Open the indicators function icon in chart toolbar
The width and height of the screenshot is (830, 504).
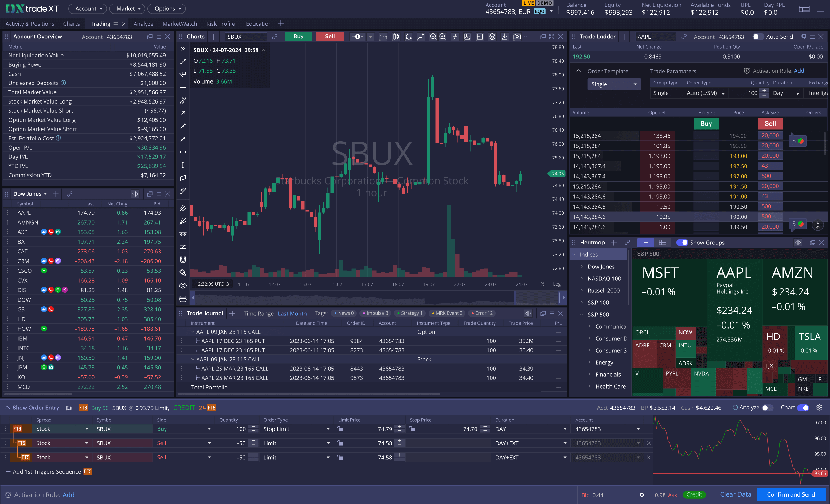point(455,37)
